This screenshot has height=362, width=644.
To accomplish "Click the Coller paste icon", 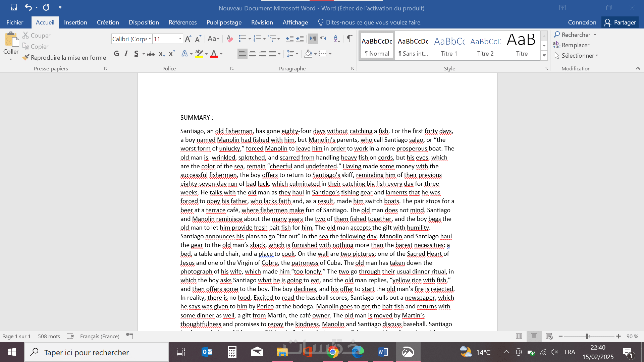I will (11, 40).
